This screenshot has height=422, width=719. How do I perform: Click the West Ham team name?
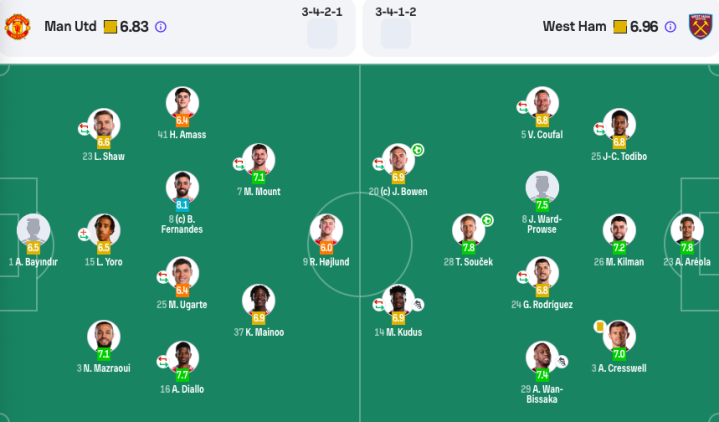pyautogui.click(x=574, y=27)
